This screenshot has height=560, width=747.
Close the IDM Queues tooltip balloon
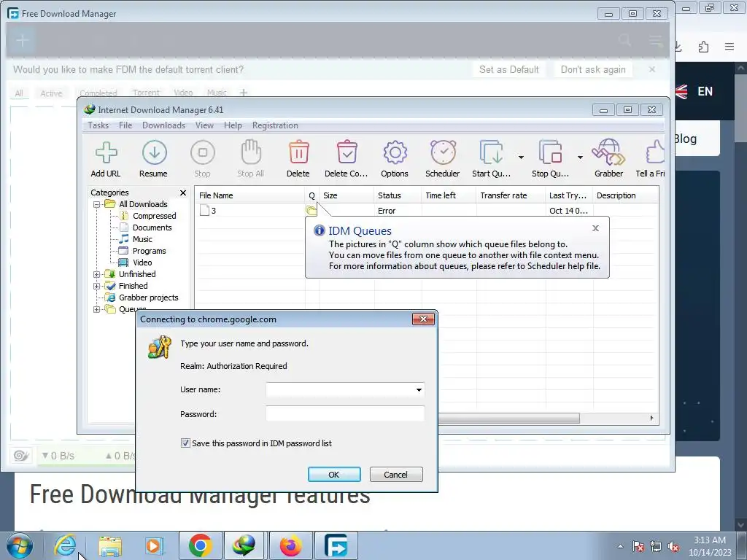(595, 228)
